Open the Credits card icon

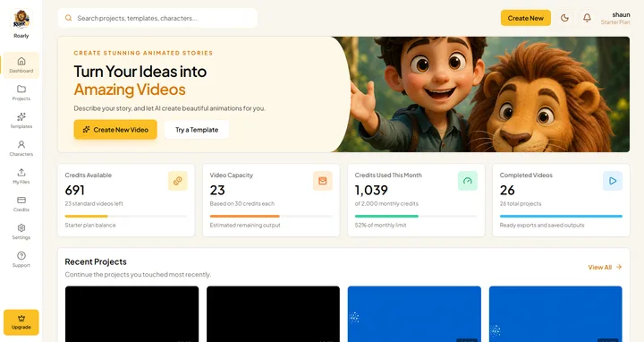click(21, 200)
